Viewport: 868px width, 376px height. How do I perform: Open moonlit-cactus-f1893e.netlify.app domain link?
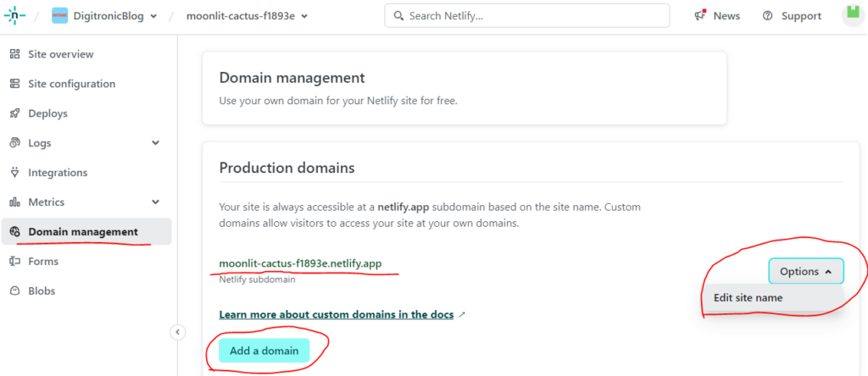tap(301, 263)
